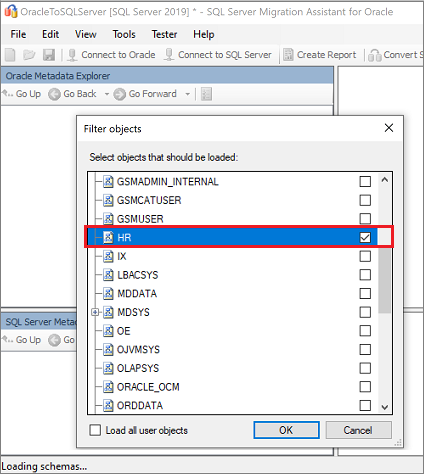The image size is (424, 474).
Task: Click OK in Filter objects dialog
Action: [x=286, y=430]
